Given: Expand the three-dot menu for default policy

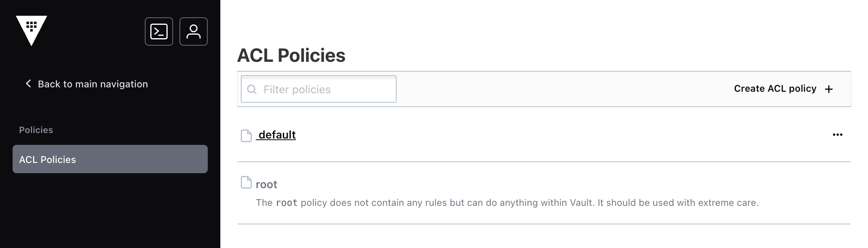Looking at the screenshot, I should coord(838,135).
